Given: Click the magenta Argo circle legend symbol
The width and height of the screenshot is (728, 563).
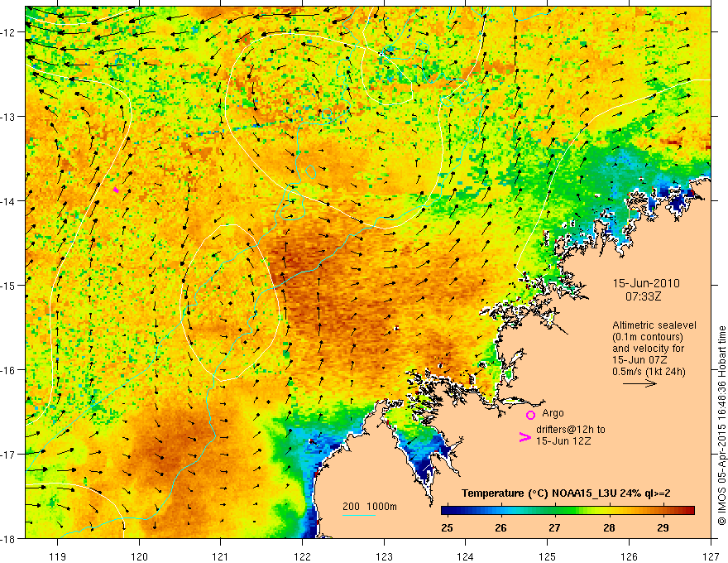Looking at the screenshot, I should (x=530, y=415).
